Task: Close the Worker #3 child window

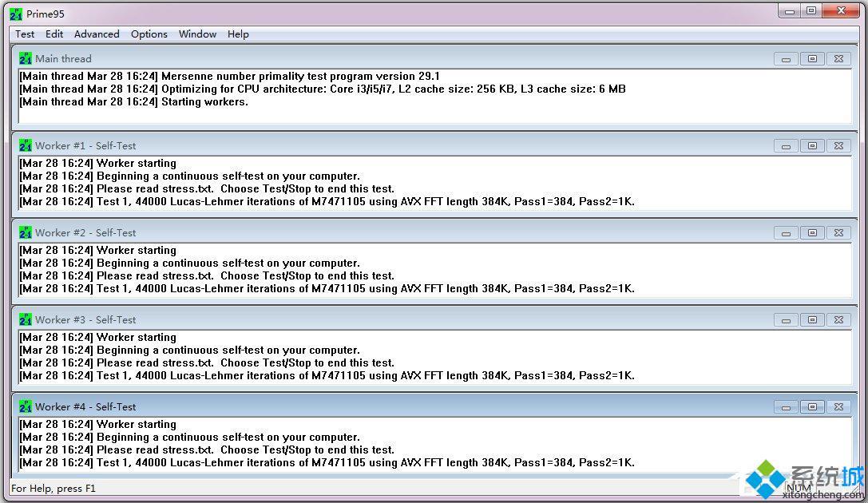Action: [838, 320]
